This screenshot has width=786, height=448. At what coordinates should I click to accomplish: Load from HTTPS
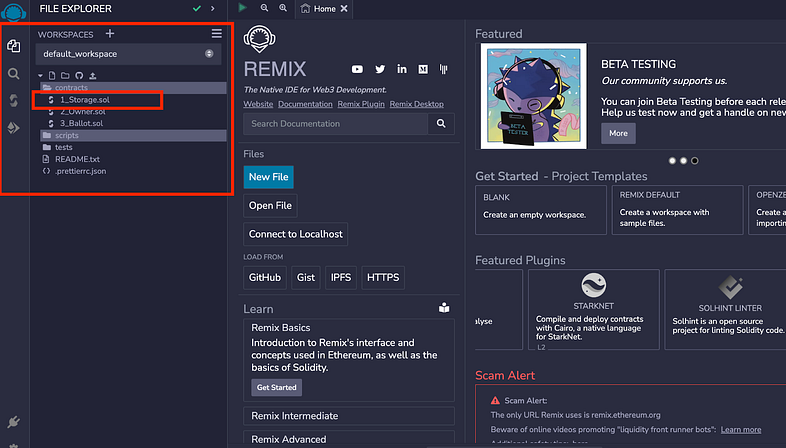pos(383,278)
